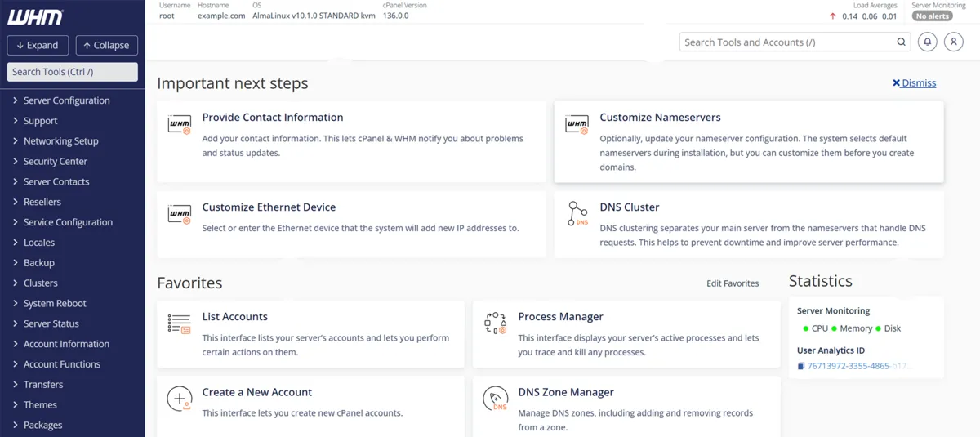Open Provide Contact Information link
This screenshot has width=980, height=437.
pos(273,117)
